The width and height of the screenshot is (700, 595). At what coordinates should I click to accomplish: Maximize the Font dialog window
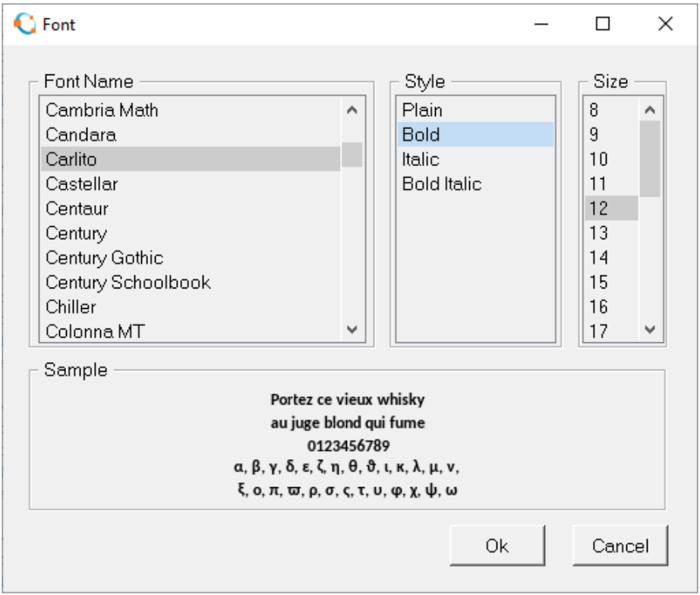[603, 24]
